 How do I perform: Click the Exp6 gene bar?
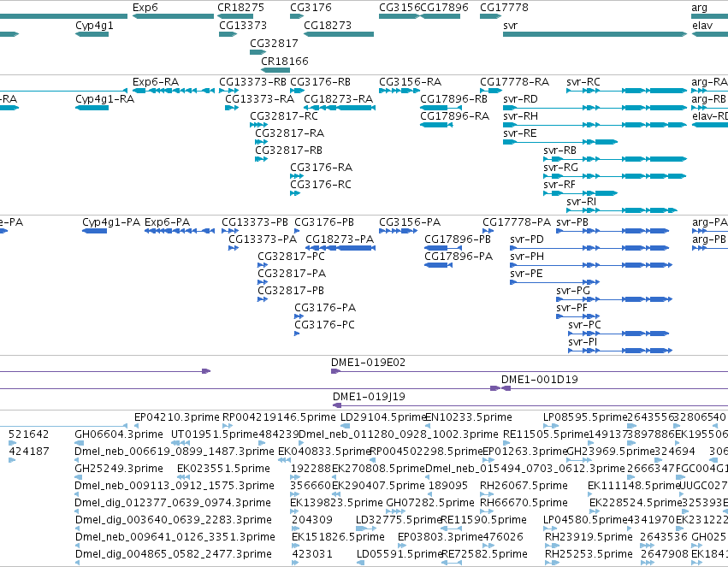tap(173, 16)
